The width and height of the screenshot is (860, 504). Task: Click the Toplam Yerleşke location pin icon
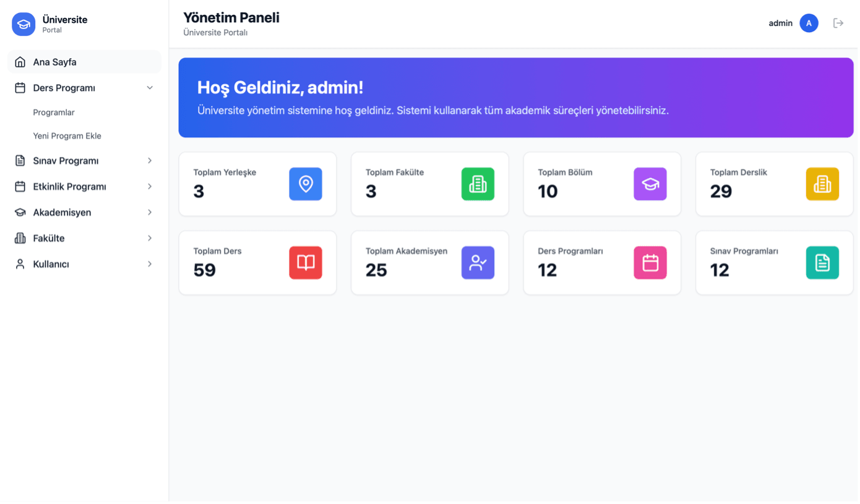coord(306,184)
